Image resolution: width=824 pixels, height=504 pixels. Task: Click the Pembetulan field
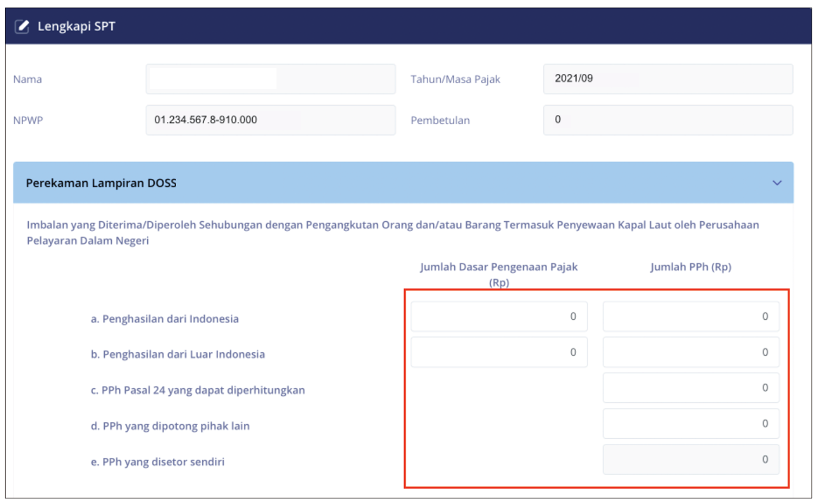(x=668, y=120)
